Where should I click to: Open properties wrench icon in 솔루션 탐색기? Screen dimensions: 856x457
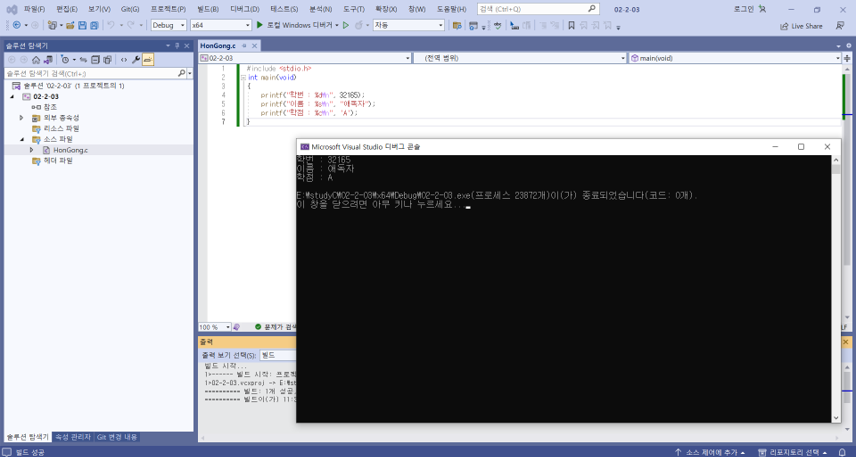[x=136, y=60]
